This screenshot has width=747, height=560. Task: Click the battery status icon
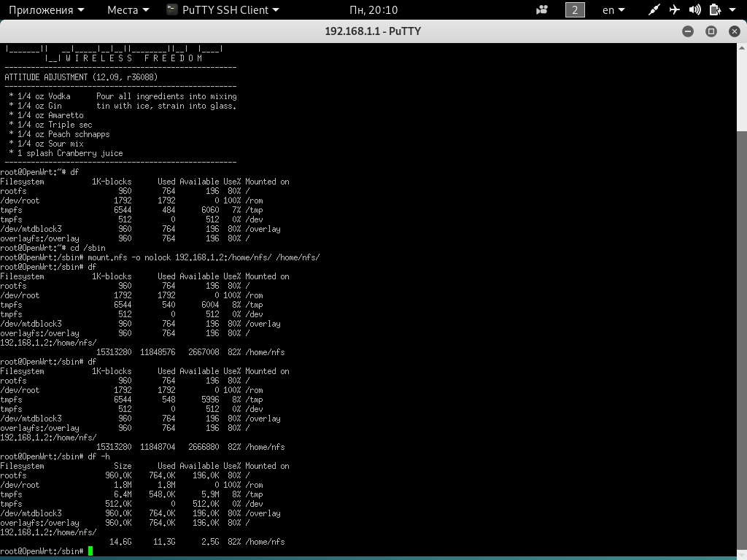pyautogui.click(x=715, y=9)
